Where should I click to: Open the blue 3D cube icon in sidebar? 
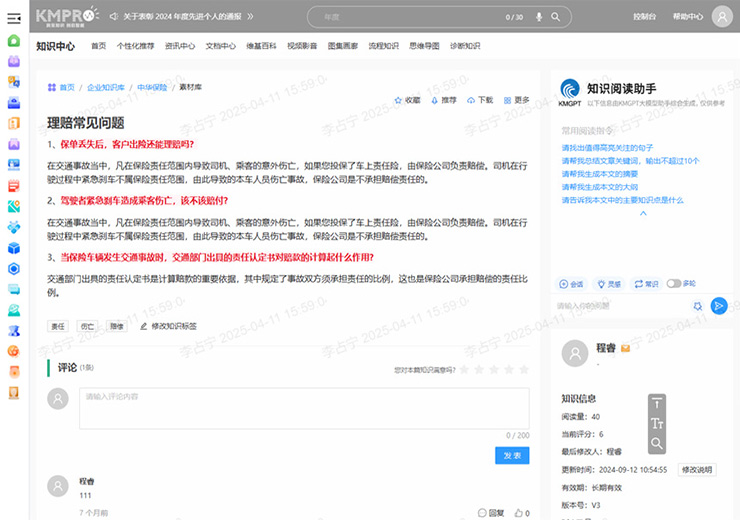coord(14,248)
